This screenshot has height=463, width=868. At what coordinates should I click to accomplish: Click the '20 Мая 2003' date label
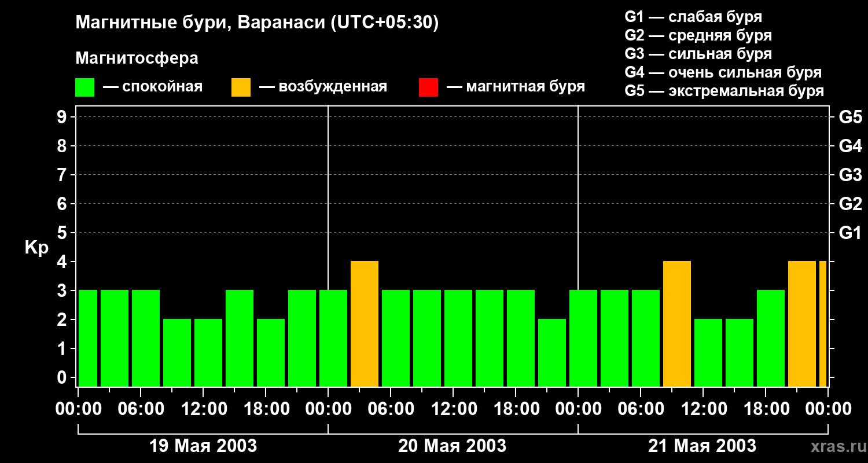click(x=452, y=446)
